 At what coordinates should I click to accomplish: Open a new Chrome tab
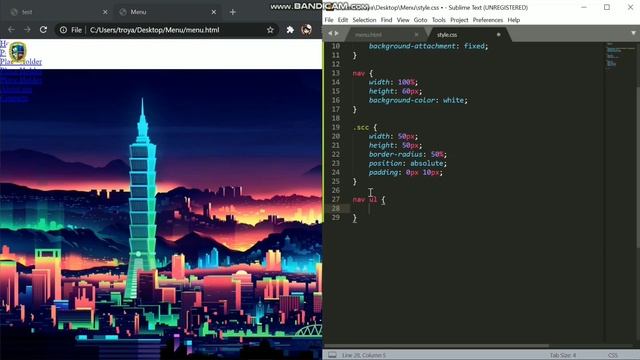tap(233, 12)
